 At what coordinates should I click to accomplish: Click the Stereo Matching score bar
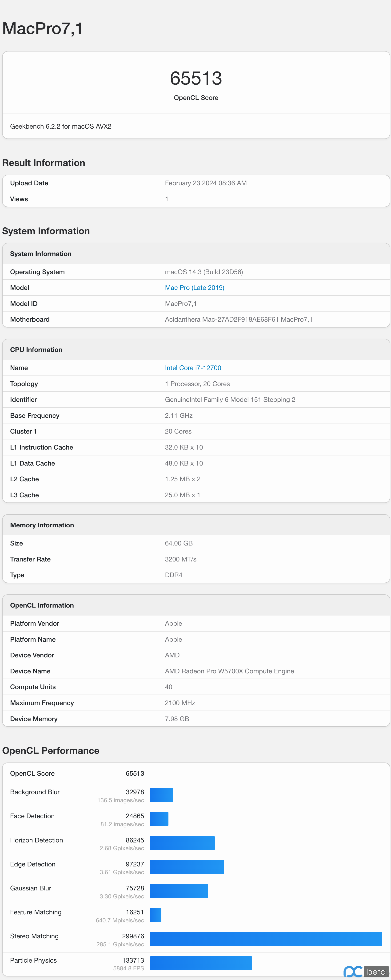click(x=266, y=939)
